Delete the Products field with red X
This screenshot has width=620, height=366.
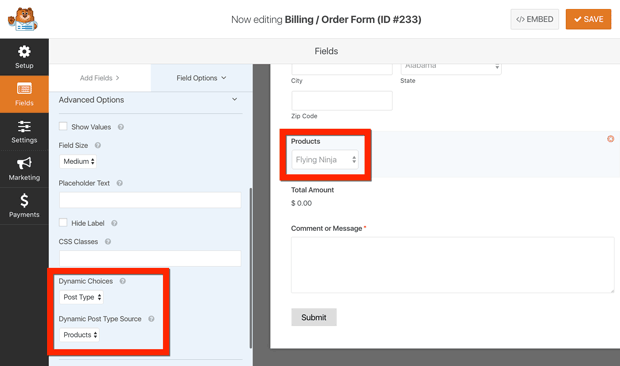611,139
